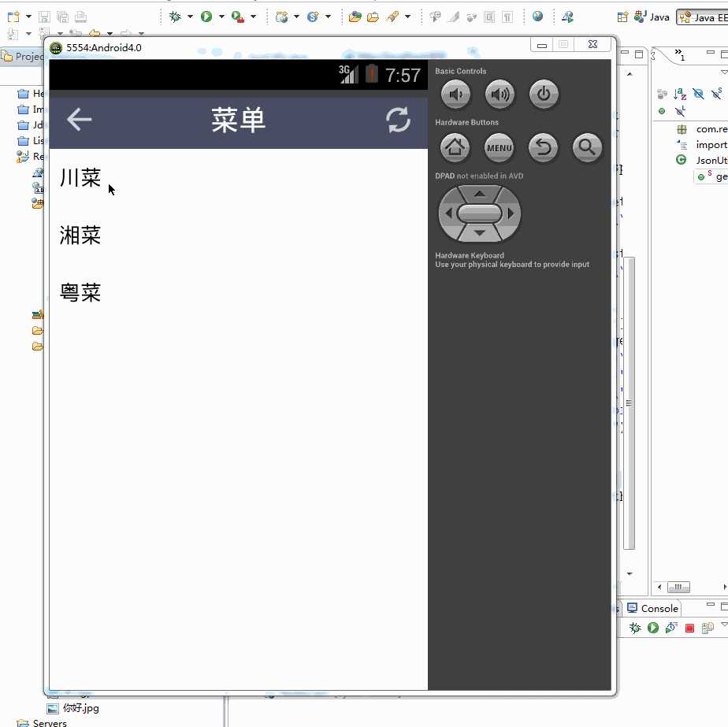Click the DPAD up arrow

click(x=480, y=194)
